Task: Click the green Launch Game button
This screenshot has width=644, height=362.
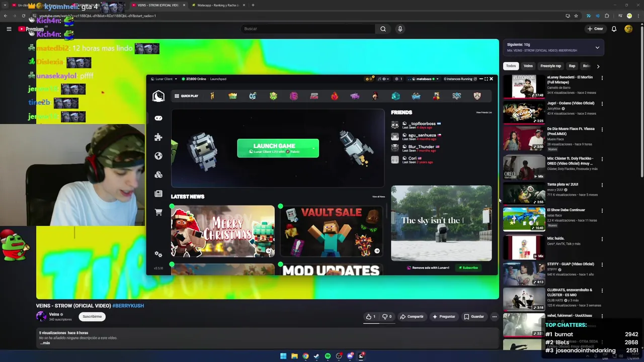Action: pyautogui.click(x=278, y=148)
